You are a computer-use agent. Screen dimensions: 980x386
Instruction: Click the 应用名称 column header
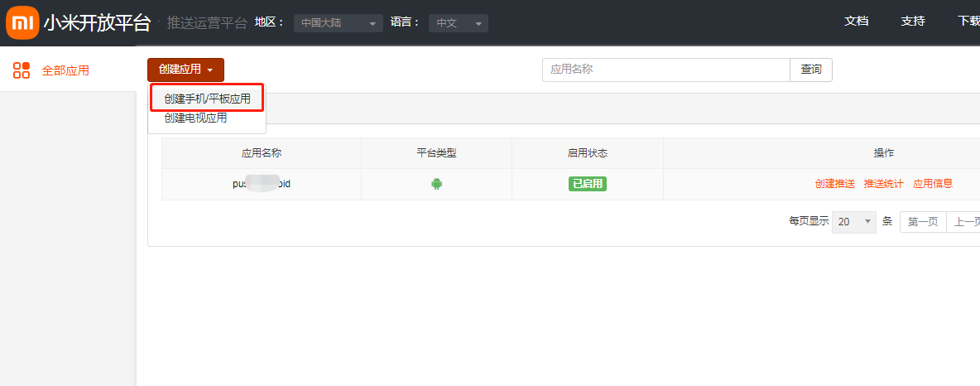(x=262, y=153)
